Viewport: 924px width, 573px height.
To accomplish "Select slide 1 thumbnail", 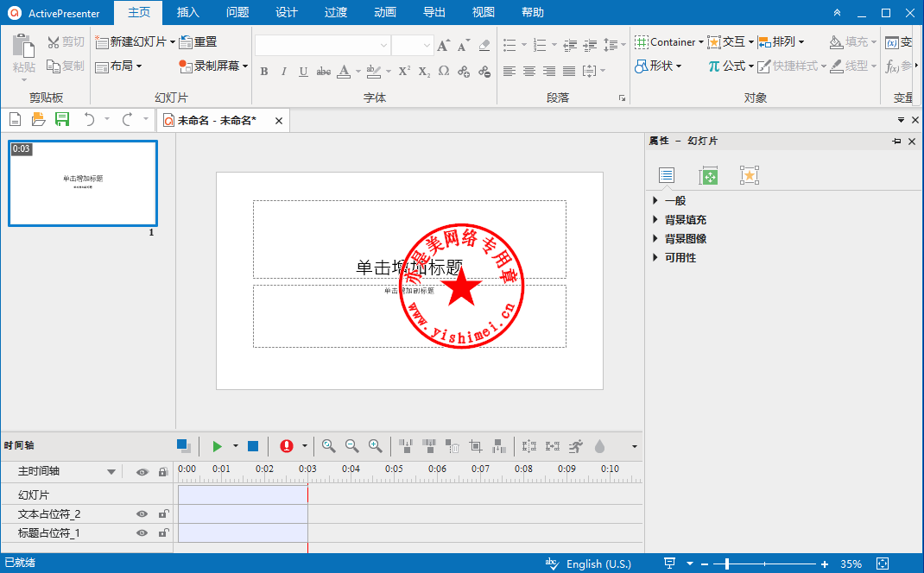I will coord(83,183).
